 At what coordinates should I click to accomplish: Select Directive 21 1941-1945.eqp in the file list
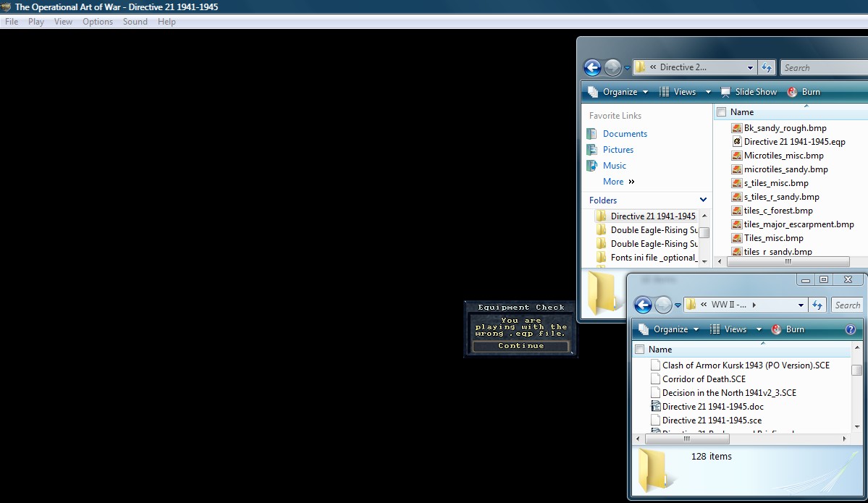(x=792, y=141)
